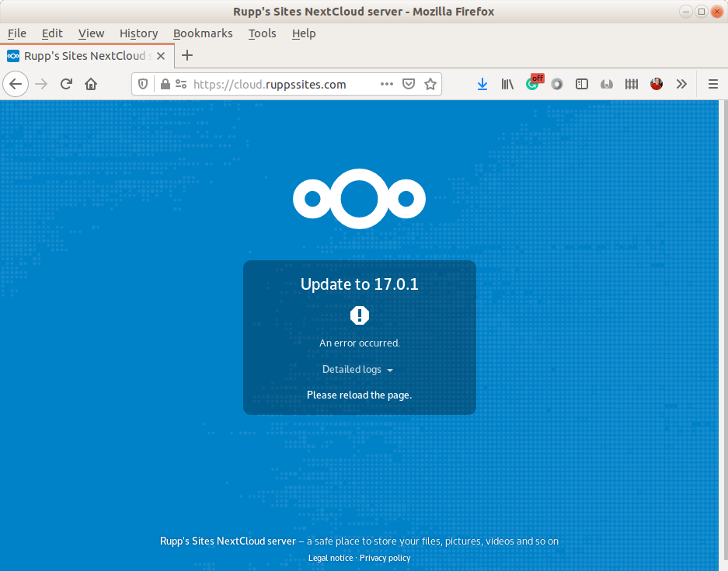The height and width of the screenshot is (571, 728).
Task: Open the Firefox hamburger menu
Action: point(713,84)
